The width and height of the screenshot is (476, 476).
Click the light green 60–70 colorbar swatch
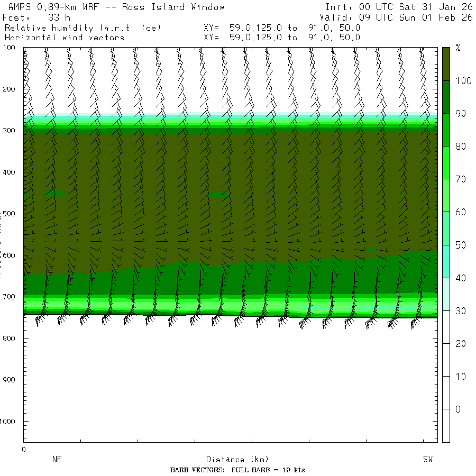tap(446, 196)
